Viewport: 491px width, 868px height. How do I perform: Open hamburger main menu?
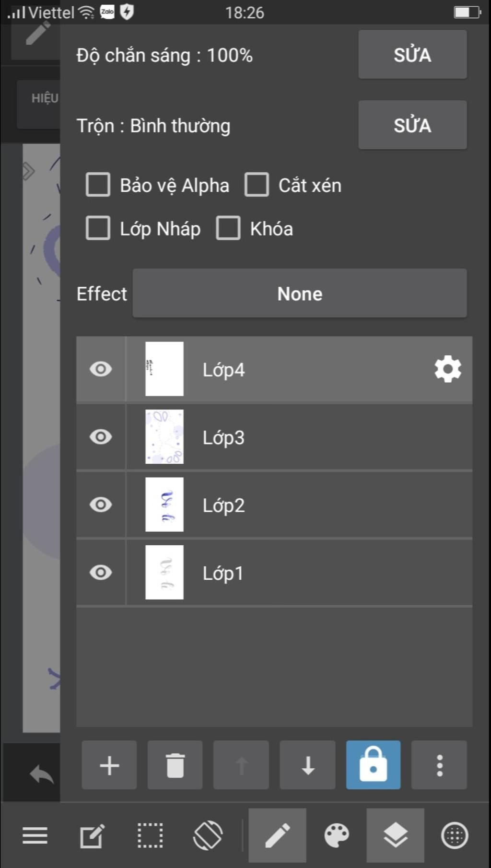35,835
